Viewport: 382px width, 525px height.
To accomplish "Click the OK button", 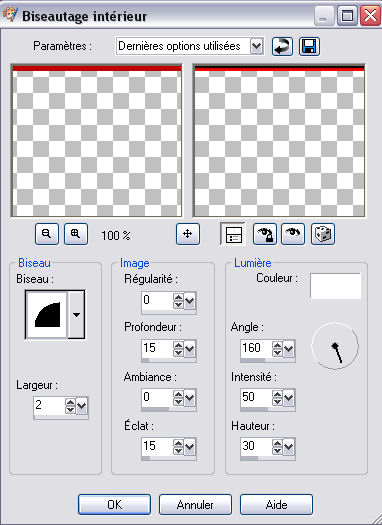I will coord(114,504).
